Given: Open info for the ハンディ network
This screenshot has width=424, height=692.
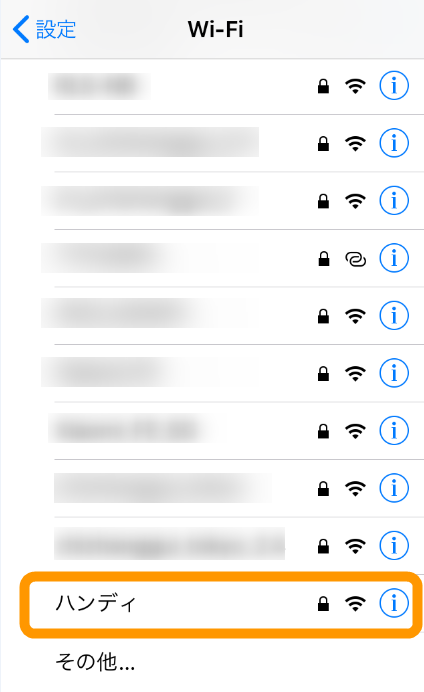Looking at the screenshot, I should click(x=394, y=602).
